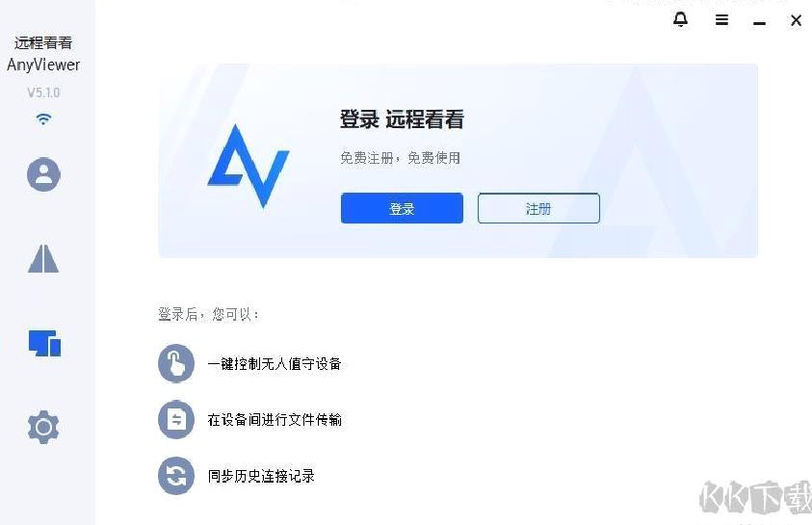This screenshot has width=812, height=525.
Task: Select the 同步历史连接记录 text
Action: (261, 476)
